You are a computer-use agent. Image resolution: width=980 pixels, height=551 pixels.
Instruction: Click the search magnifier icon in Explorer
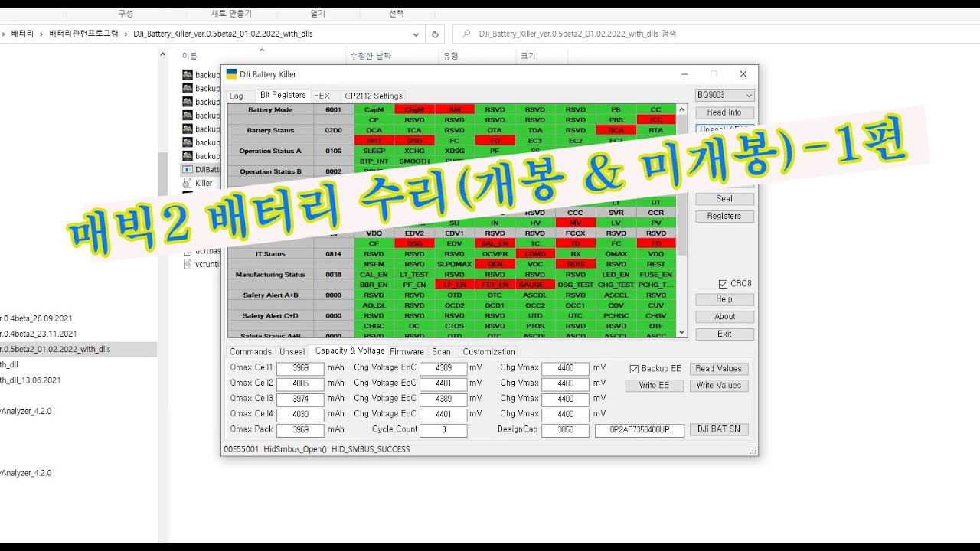(x=466, y=34)
